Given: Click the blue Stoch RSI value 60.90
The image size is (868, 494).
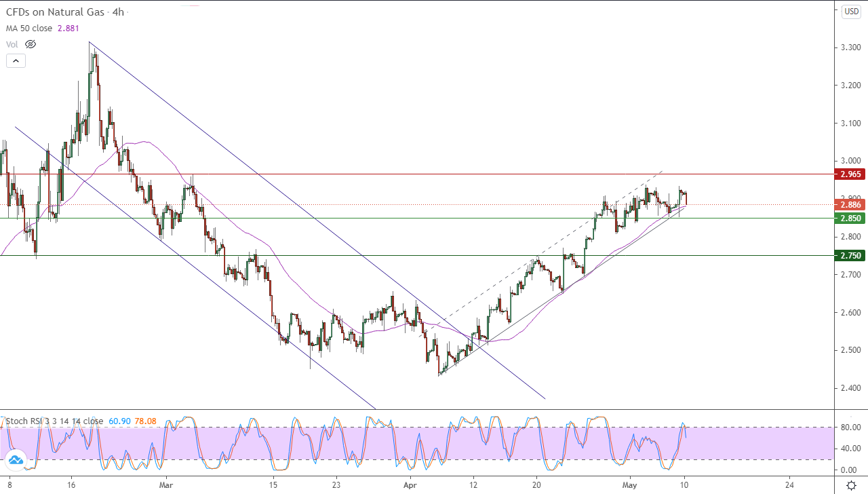Looking at the screenshot, I should point(119,421).
